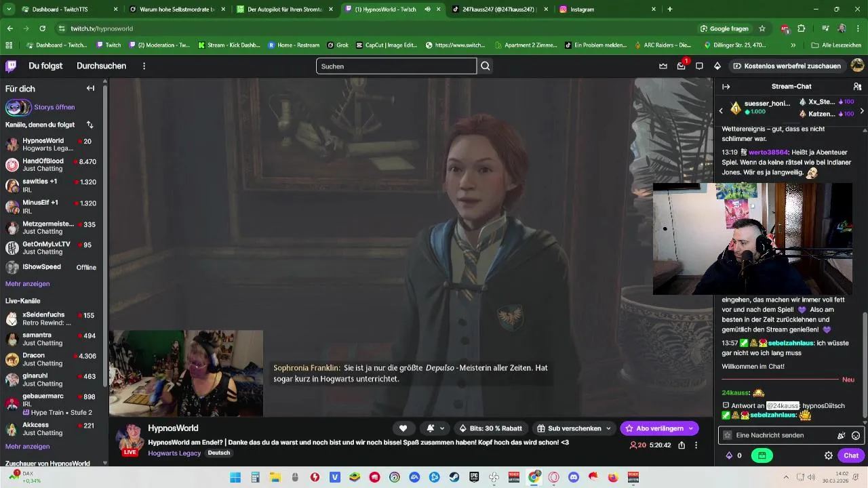Open the chat community users icon

tap(857, 87)
